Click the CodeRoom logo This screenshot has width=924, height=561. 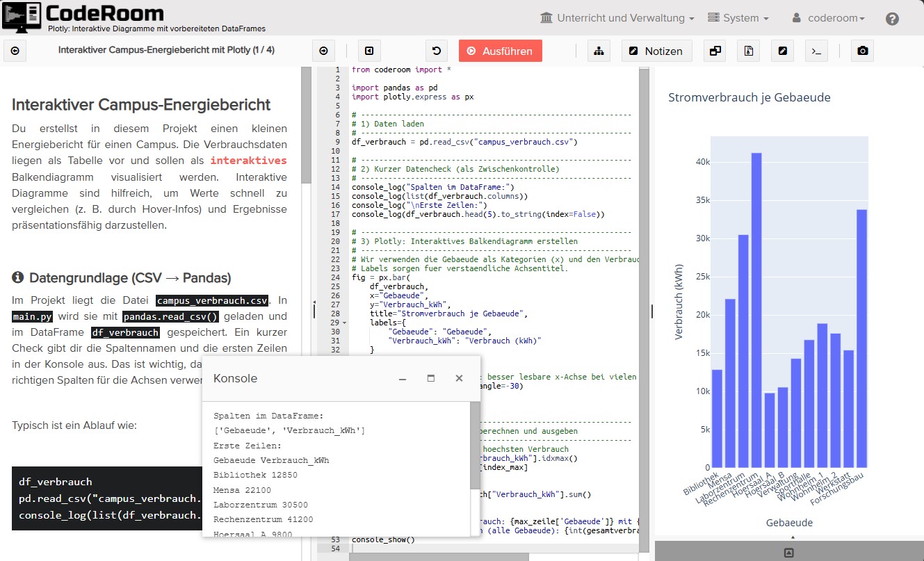point(83,13)
